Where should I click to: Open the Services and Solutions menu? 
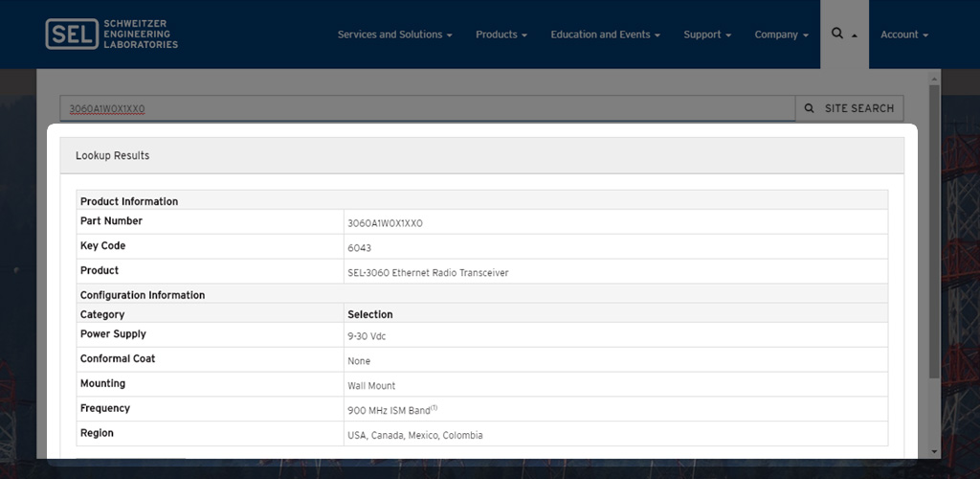(394, 34)
